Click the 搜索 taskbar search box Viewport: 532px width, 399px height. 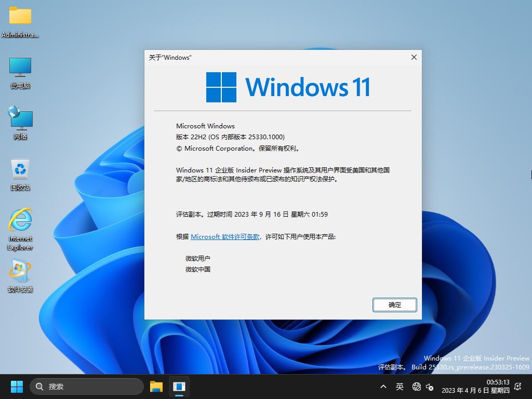[86, 387]
